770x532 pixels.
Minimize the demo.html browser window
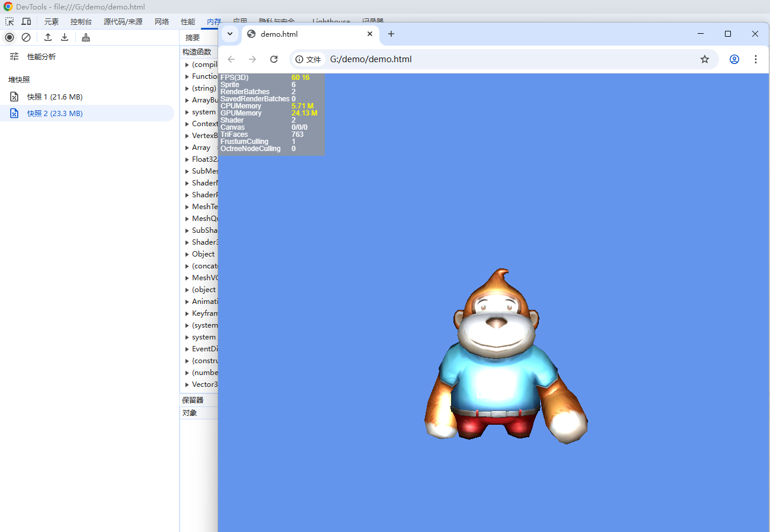(x=701, y=34)
